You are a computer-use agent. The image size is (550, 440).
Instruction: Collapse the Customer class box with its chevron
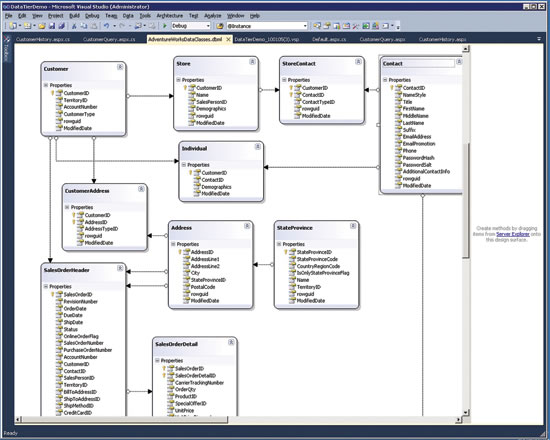pyautogui.click(x=120, y=67)
